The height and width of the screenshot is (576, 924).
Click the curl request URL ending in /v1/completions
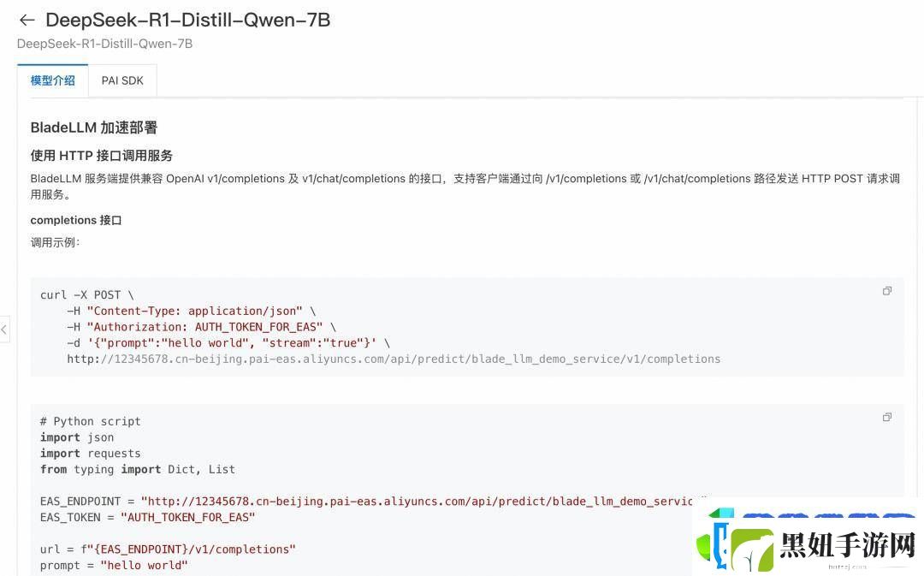point(394,359)
